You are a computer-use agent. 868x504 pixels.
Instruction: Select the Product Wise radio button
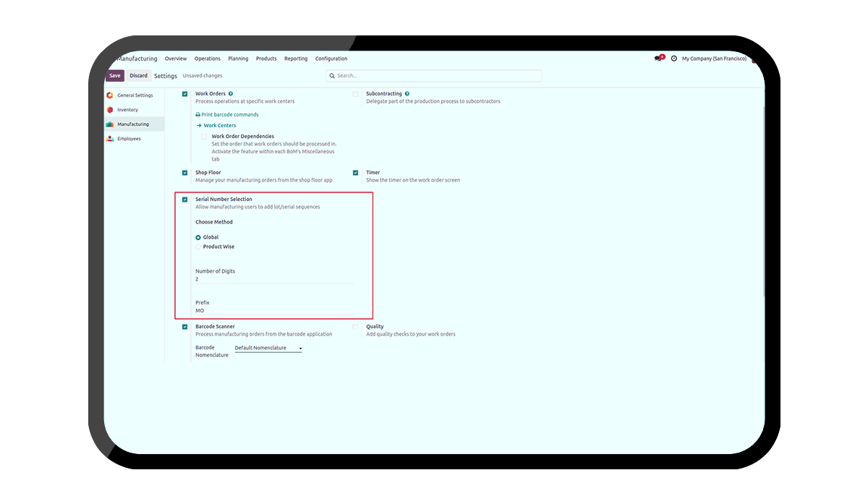pos(198,247)
